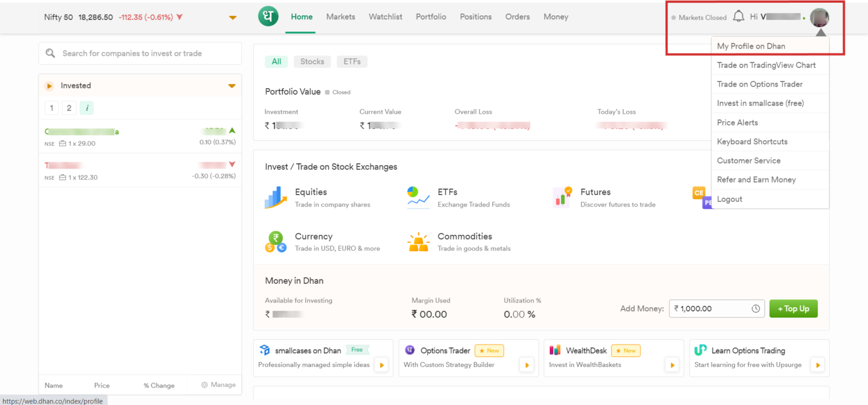
Task: Expand the Nifty 50 index dropdown
Action: tap(233, 18)
